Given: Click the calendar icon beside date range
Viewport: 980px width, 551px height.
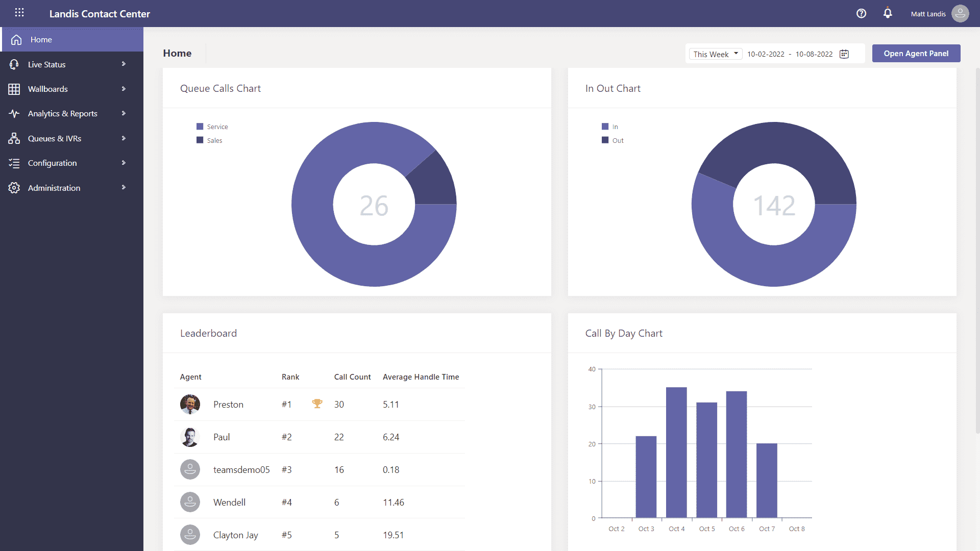Looking at the screenshot, I should pos(844,54).
